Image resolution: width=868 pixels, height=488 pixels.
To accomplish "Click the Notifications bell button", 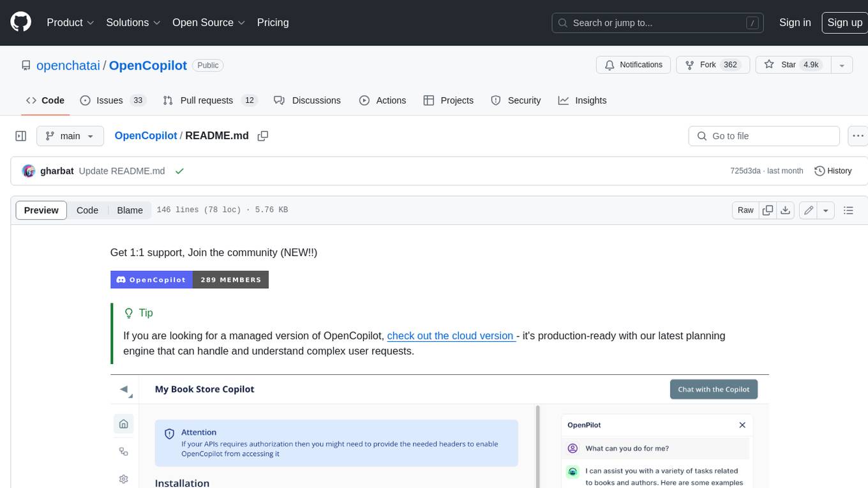I will pos(633,65).
